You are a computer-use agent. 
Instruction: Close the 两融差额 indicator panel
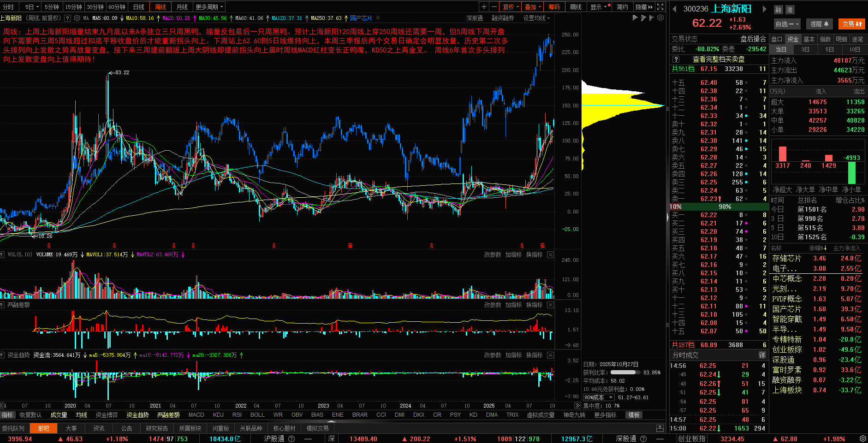tap(550, 305)
